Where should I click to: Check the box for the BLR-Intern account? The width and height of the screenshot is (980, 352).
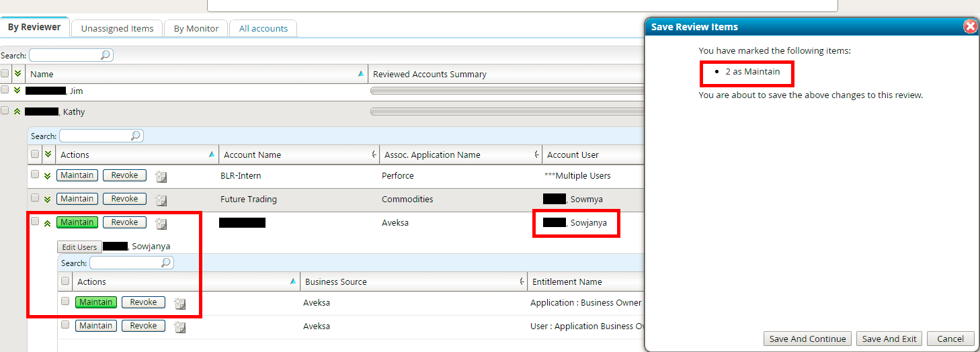tap(35, 175)
